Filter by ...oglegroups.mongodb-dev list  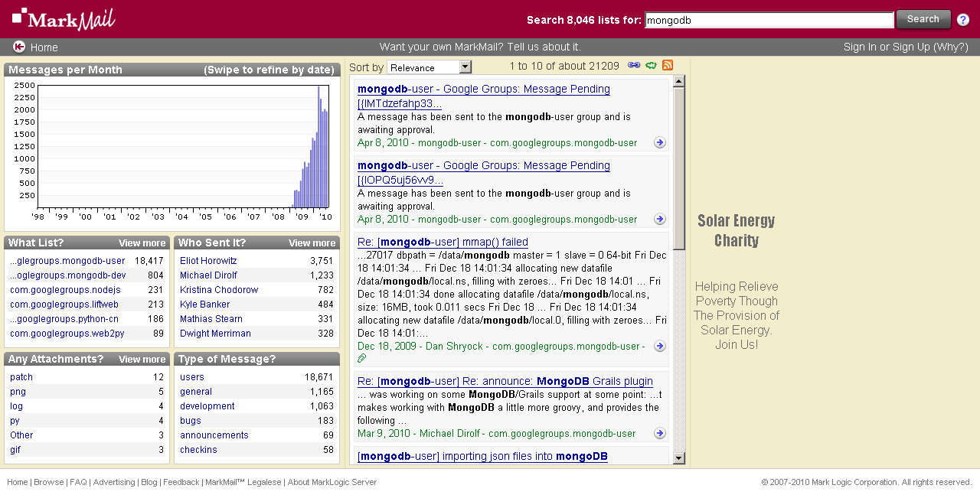(x=68, y=275)
